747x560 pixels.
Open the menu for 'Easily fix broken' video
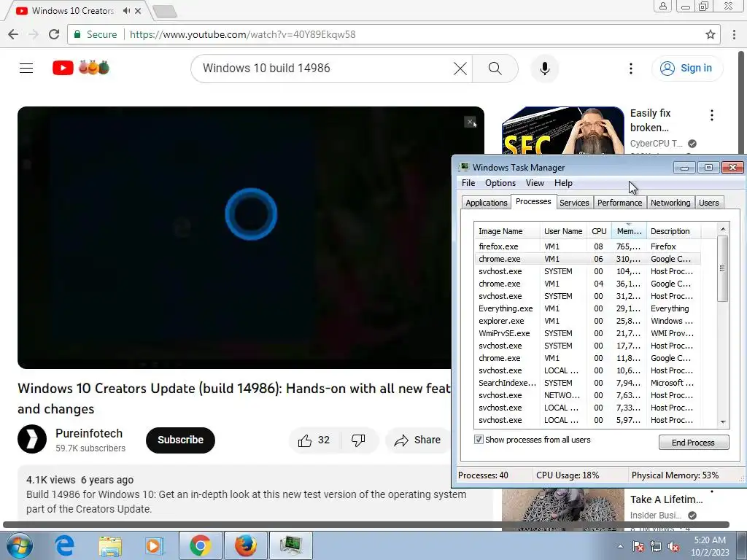(711, 114)
